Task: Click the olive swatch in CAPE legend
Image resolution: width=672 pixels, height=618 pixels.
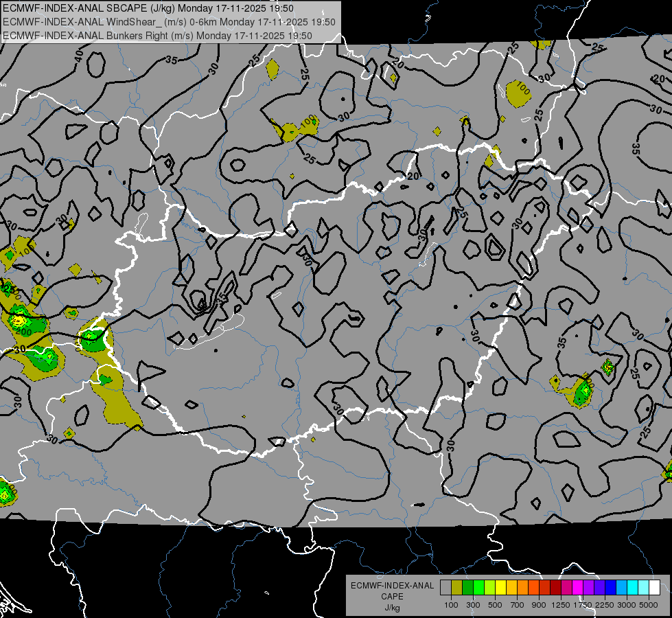Action: click(x=456, y=588)
